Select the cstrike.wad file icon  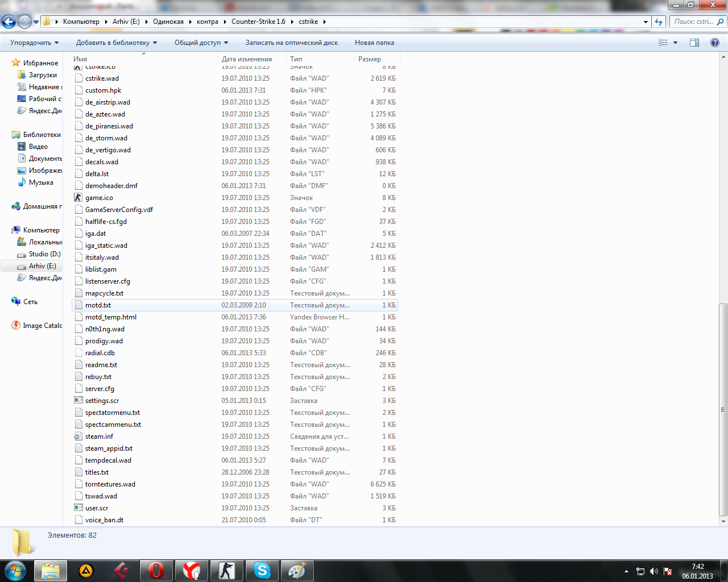[78, 78]
